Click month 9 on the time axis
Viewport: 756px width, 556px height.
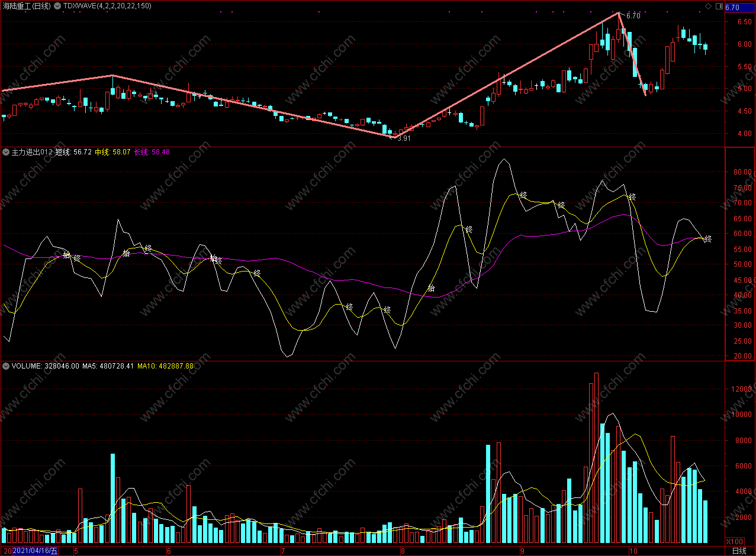point(522,551)
